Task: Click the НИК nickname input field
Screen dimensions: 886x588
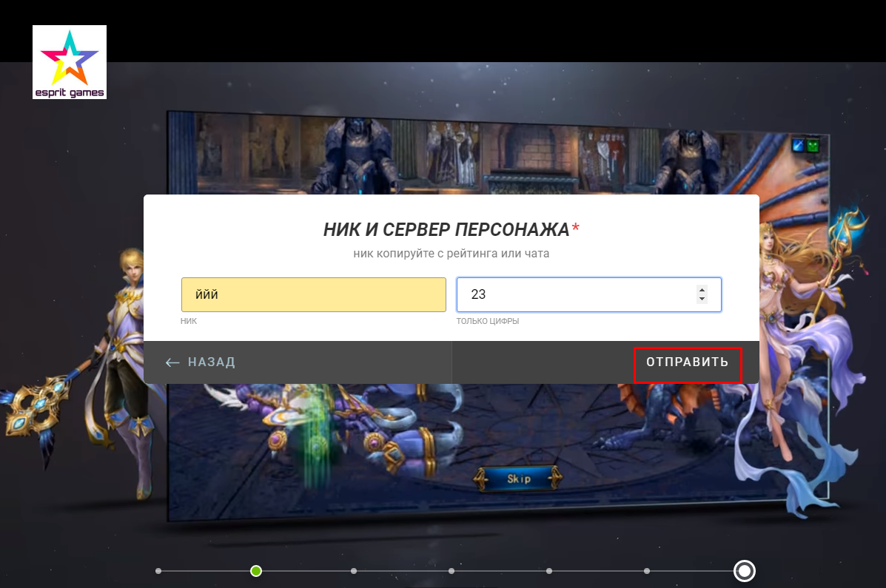Action: click(x=314, y=294)
